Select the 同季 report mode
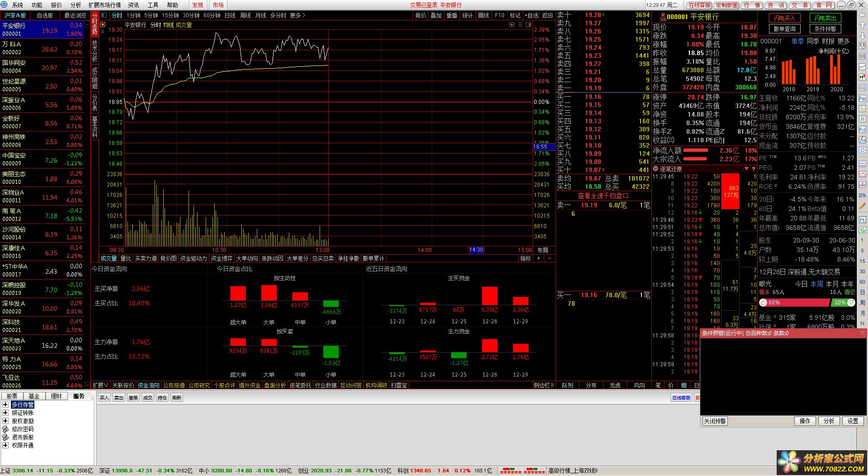868x476 pixels. point(813,41)
